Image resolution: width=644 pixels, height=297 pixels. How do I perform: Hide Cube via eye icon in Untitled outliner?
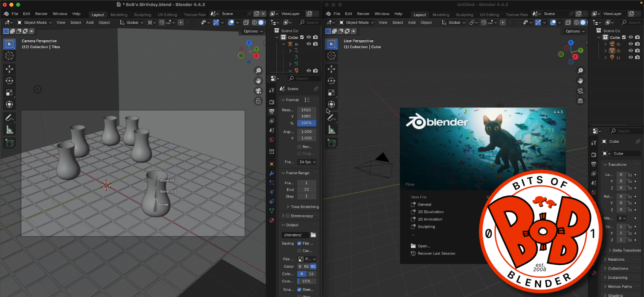631,51
